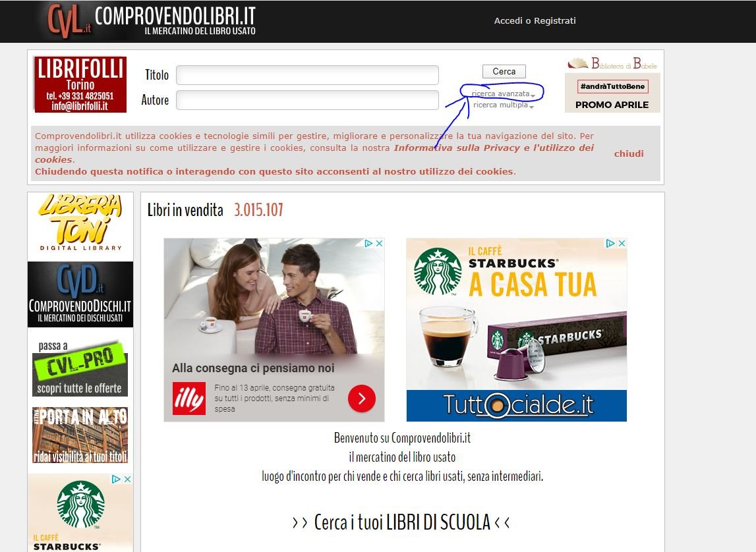The height and width of the screenshot is (552, 756).
Task: Click AdChoices icon on illy ad
Action: click(369, 243)
